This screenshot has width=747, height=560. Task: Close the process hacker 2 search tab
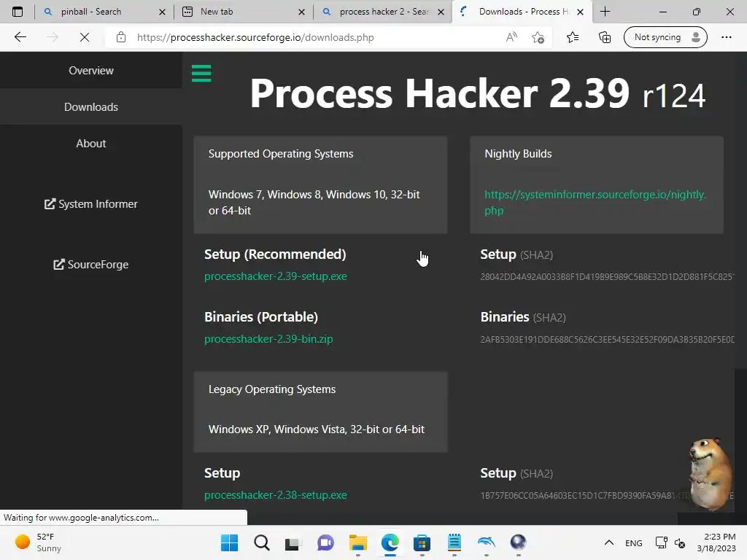441,12
